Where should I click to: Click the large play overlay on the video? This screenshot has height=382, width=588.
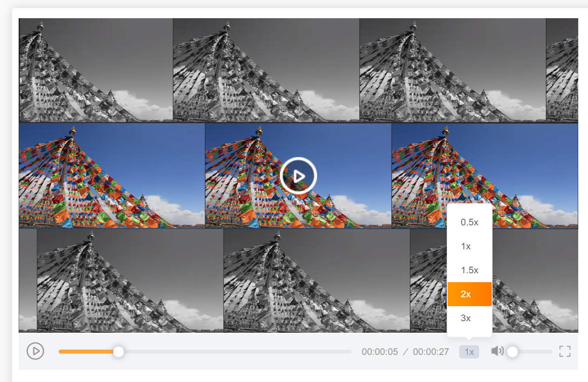(298, 176)
